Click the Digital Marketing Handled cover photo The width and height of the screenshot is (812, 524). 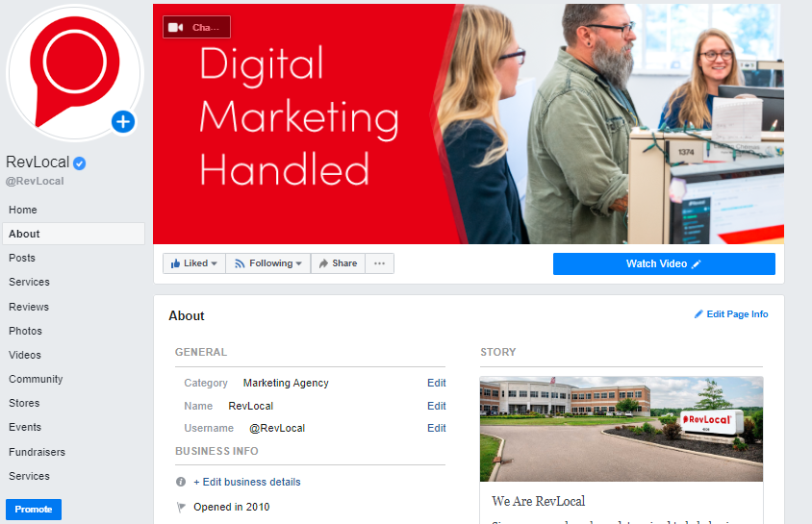469,124
